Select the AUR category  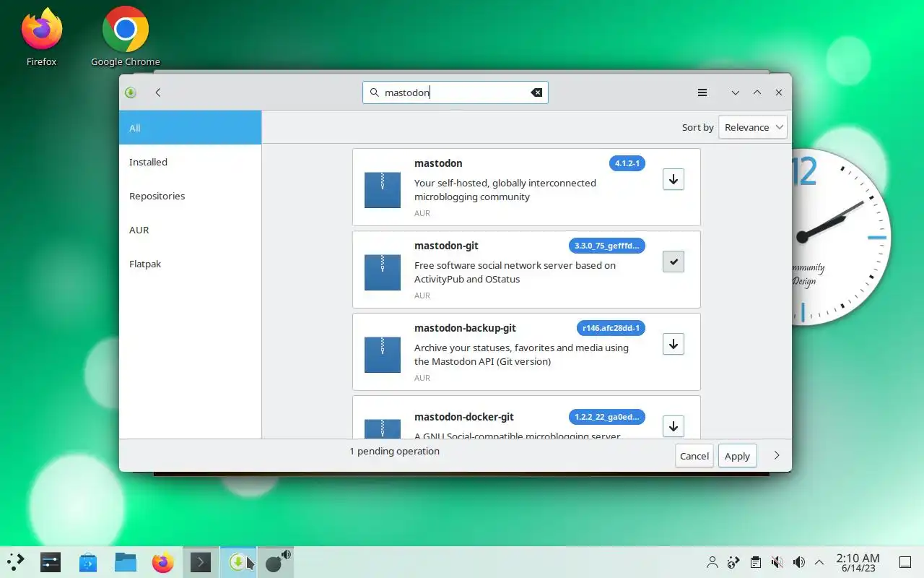click(190, 230)
